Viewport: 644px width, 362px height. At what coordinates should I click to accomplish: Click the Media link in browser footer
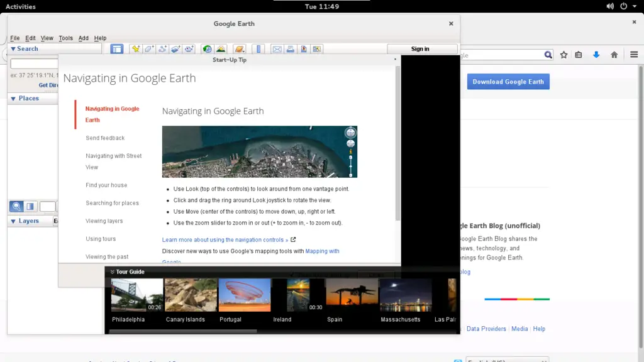point(519,329)
